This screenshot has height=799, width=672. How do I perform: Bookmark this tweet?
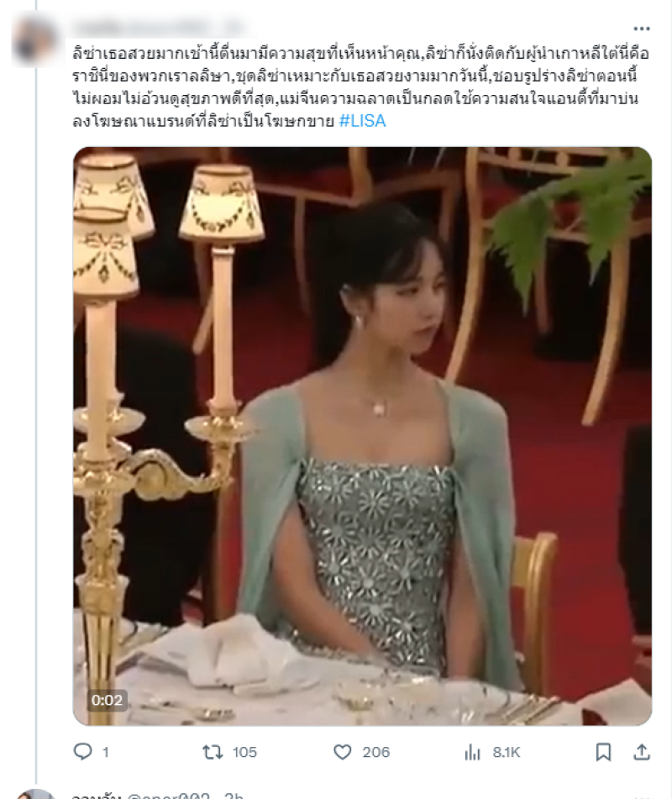[603, 752]
